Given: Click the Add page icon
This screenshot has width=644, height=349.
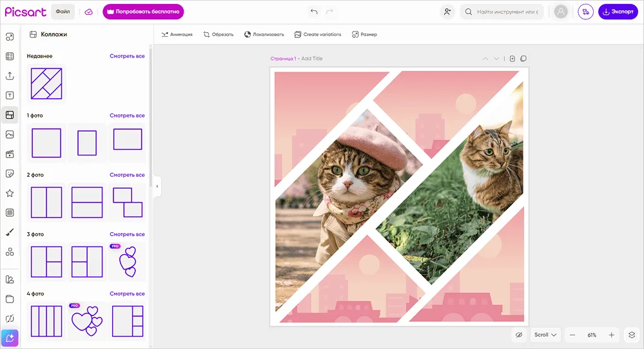Looking at the screenshot, I should [x=512, y=59].
